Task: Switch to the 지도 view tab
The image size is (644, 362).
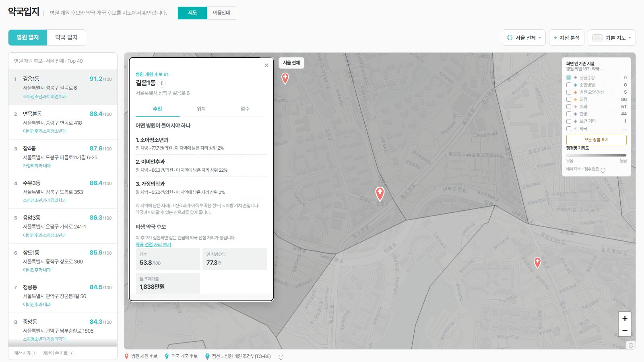Action: point(192,13)
